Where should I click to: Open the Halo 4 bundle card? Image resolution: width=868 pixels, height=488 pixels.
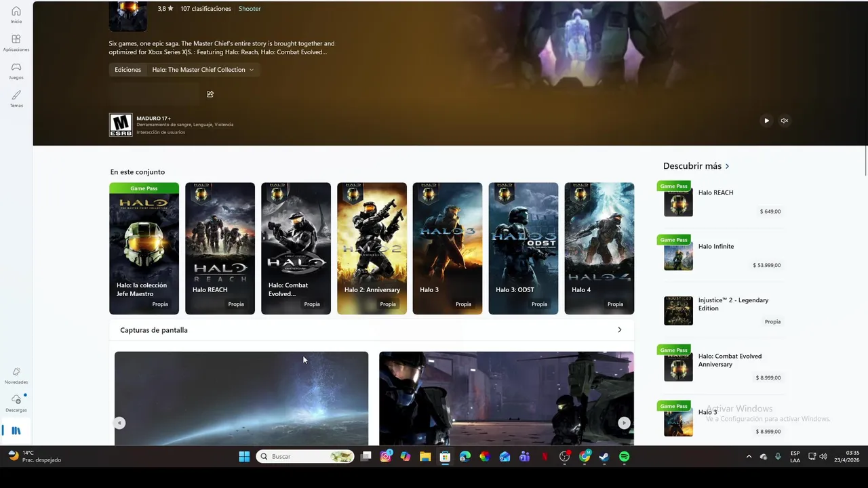click(599, 249)
